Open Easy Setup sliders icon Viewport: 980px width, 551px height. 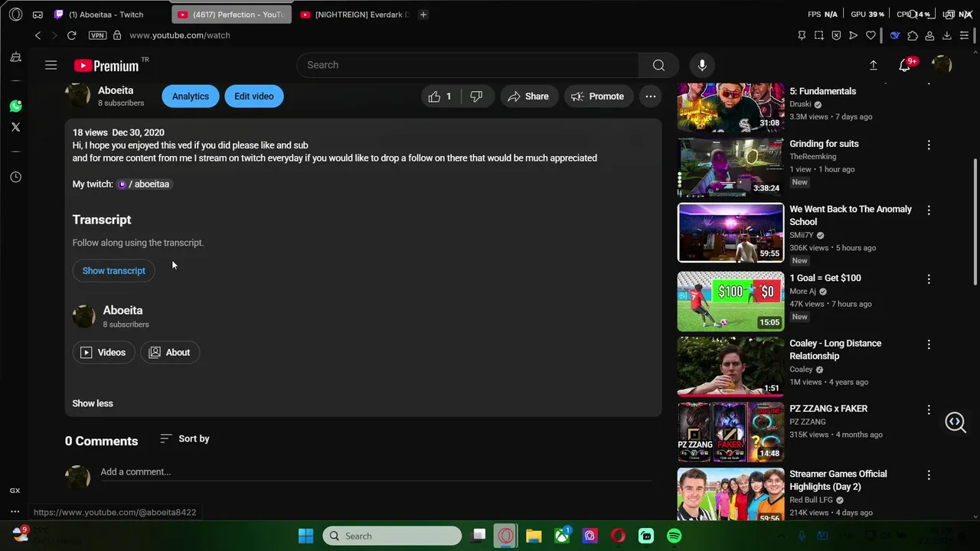[x=965, y=35]
